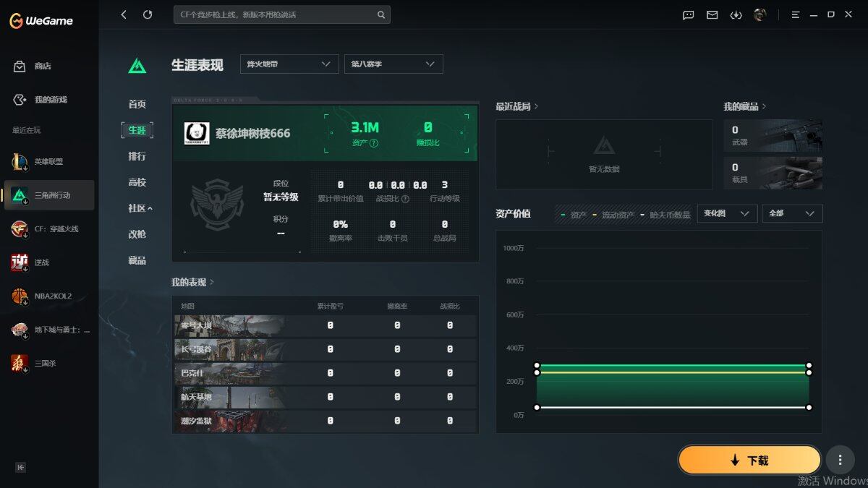Open the 排行 ranking tab
The height and width of the screenshot is (488, 868).
[137, 156]
